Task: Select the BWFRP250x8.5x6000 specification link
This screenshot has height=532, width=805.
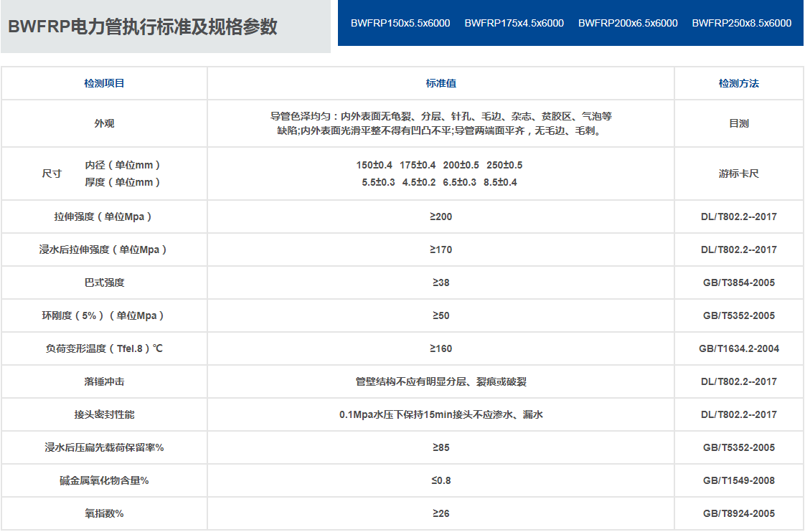Action: (740, 23)
